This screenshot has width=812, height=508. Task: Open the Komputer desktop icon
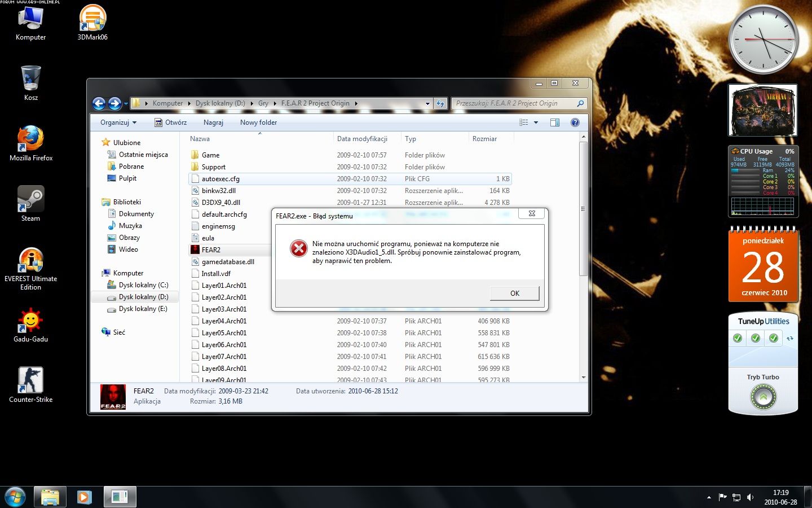coord(30,23)
